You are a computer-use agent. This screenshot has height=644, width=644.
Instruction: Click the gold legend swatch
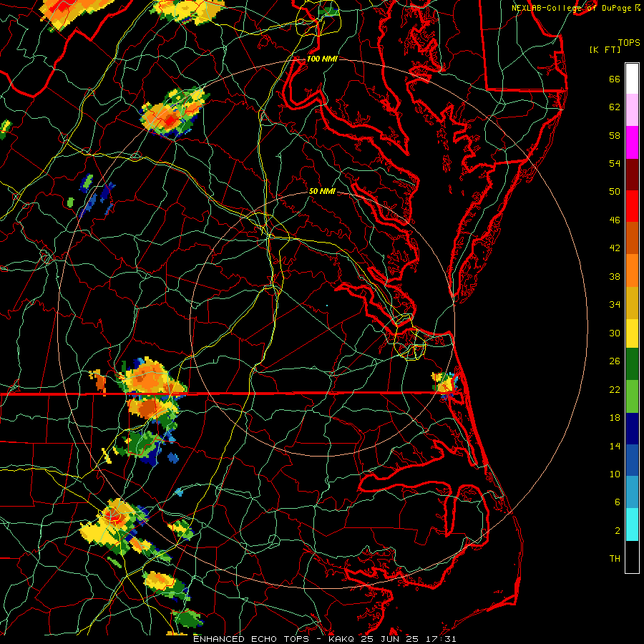click(632, 303)
